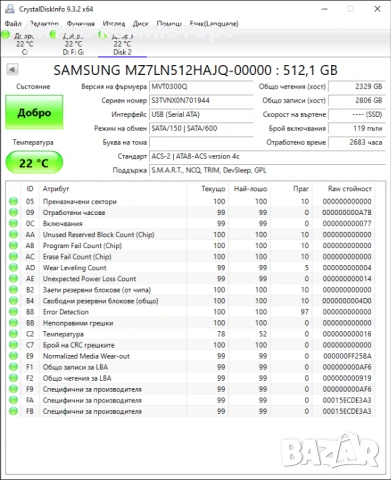Select the C: disk tab
391x480 pixels.
tap(25, 44)
